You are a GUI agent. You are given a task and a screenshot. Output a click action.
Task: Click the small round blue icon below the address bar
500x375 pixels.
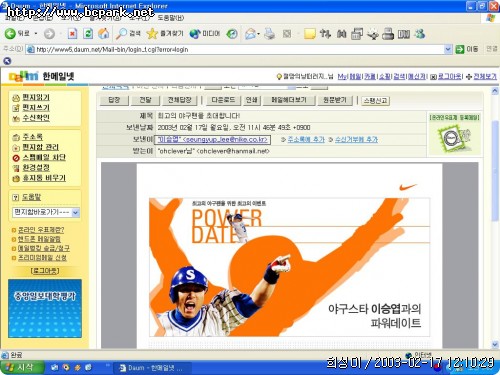tap(7, 61)
